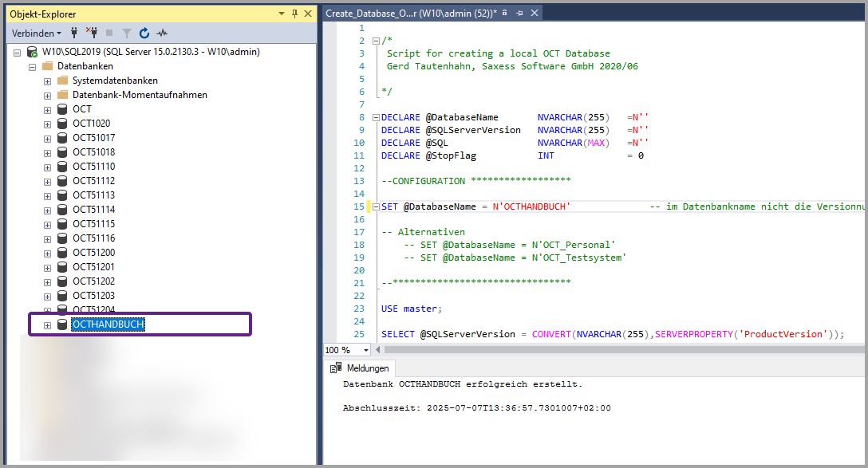Switch to the Meldungen tab
868x468 pixels.
367,368
